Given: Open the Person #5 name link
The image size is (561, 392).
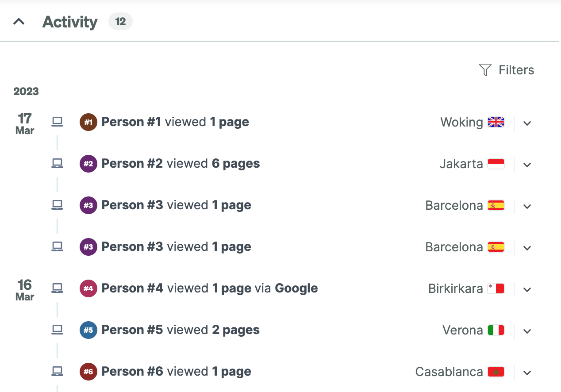Looking at the screenshot, I should [x=132, y=330].
